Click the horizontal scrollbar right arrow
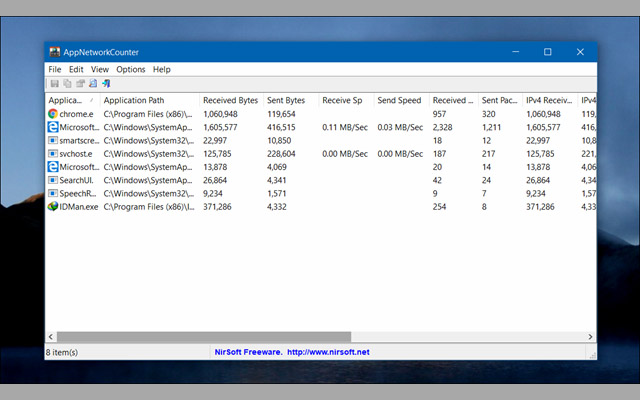Screen dimensions: 640x400 click(x=589, y=337)
